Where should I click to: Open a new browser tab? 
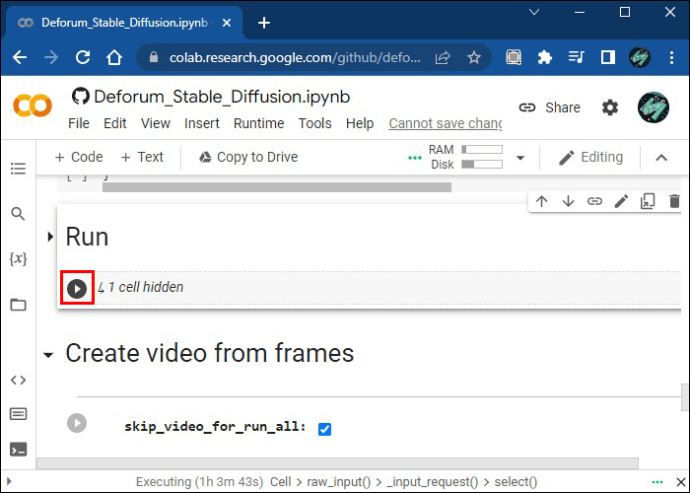pyautogui.click(x=264, y=23)
